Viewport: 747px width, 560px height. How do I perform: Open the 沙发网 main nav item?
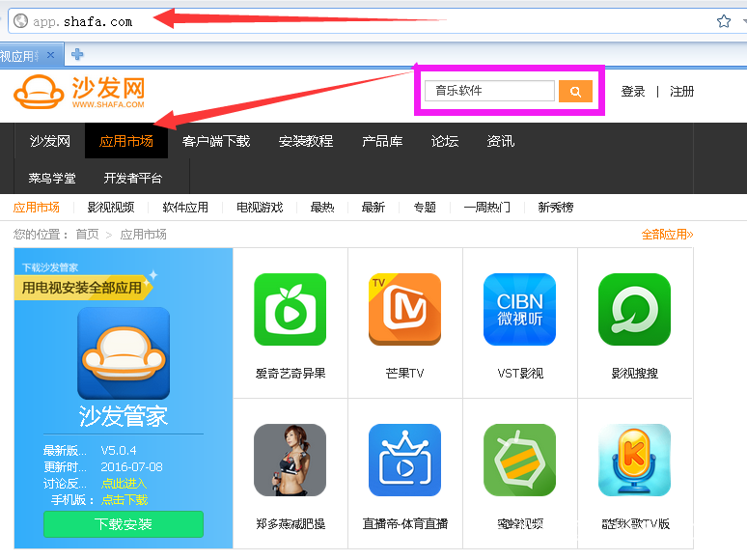point(50,141)
